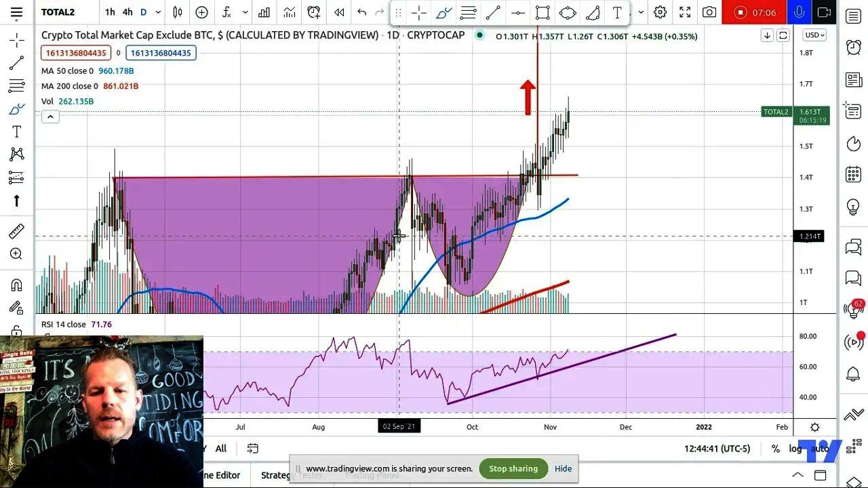Select the horizontal ray tool in floating toolbar
This screenshot has width=868, height=488.
[517, 12]
